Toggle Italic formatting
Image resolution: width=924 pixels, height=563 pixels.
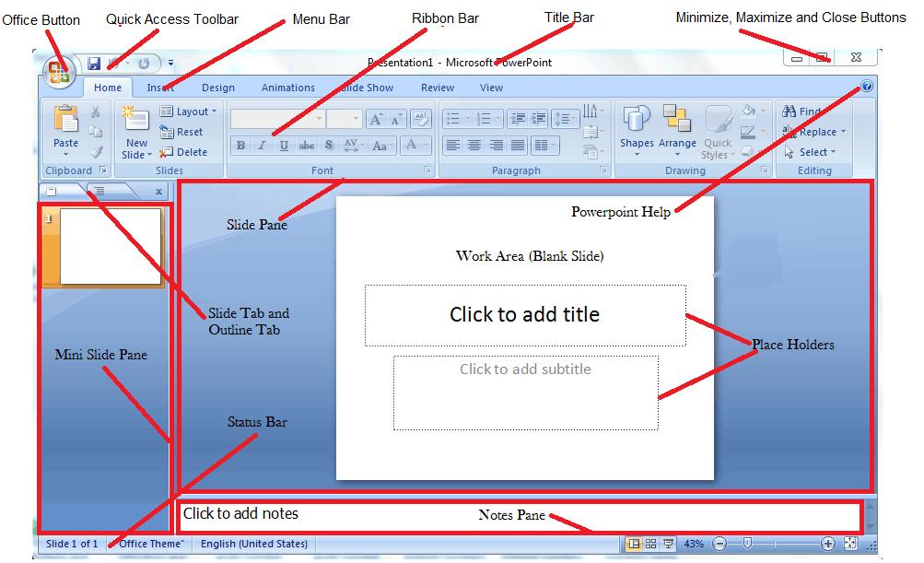(262, 145)
